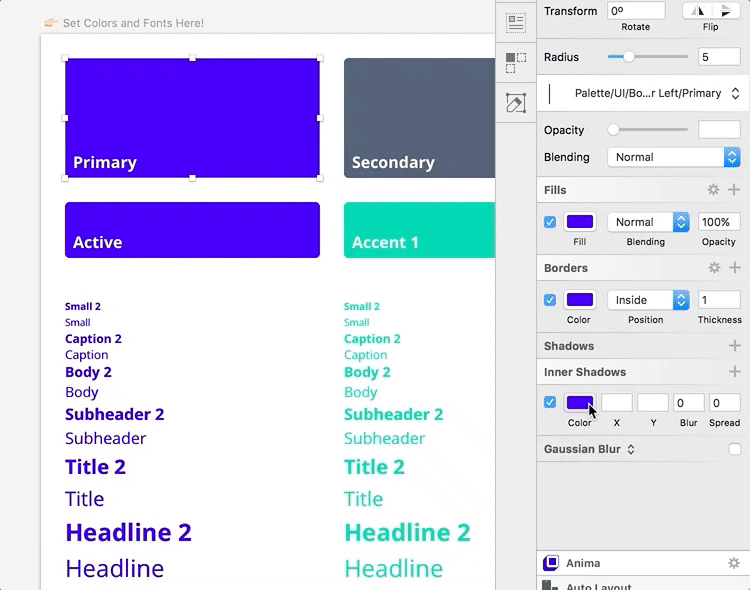
Task: Add a new border with plus
Action: 735,267
